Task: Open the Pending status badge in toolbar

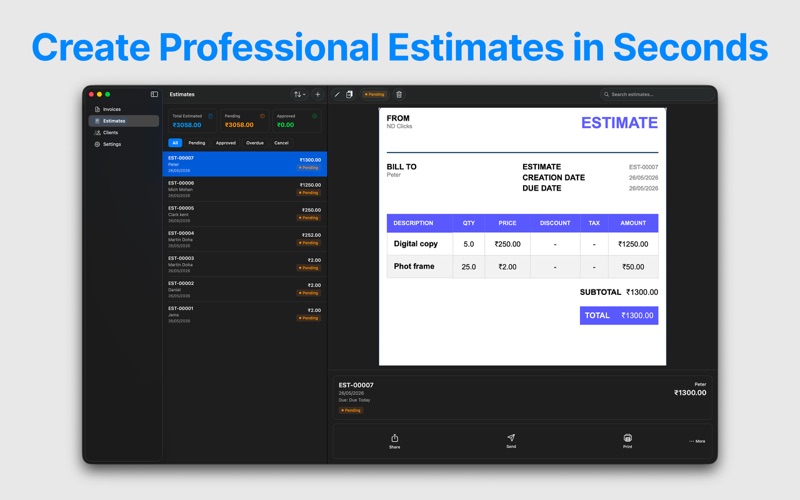Action: tap(374, 94)
